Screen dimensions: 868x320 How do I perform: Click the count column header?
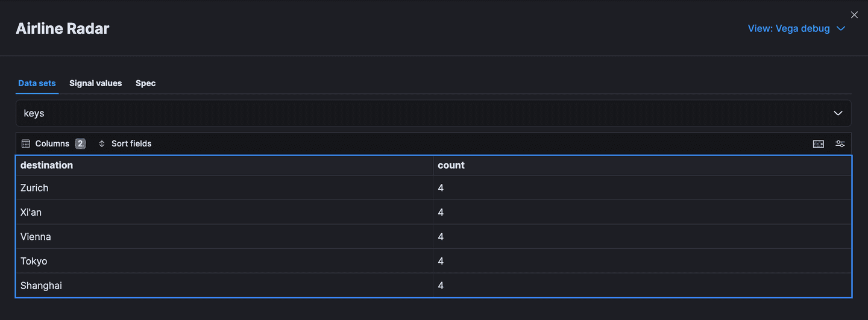(x=451, y=165)
